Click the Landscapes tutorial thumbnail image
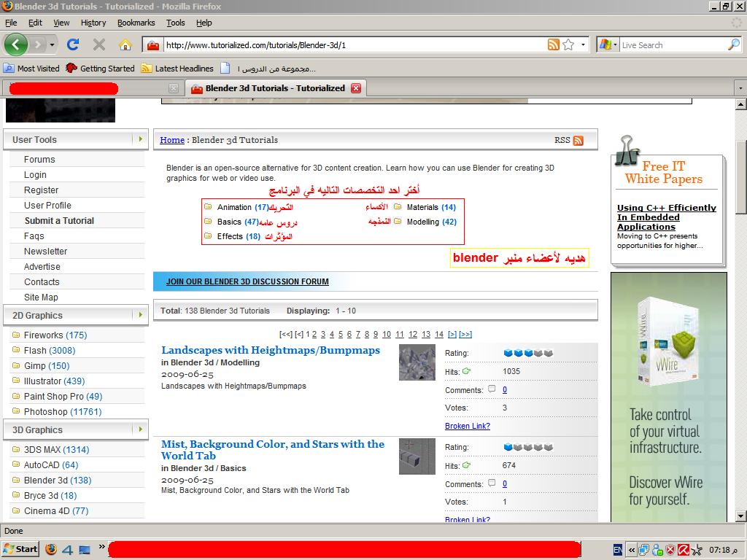 pyautogui.click(x=417, y=362)
